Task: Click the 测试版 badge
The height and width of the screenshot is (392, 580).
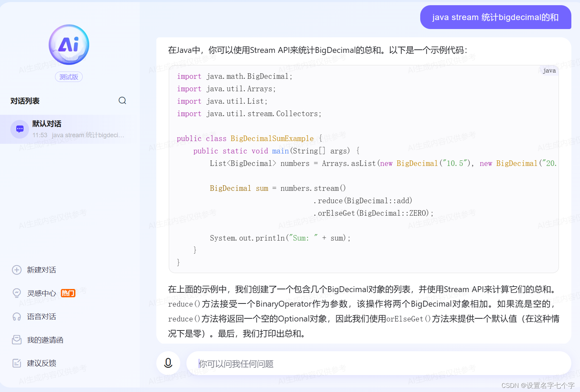Action: tap(69, 77)
